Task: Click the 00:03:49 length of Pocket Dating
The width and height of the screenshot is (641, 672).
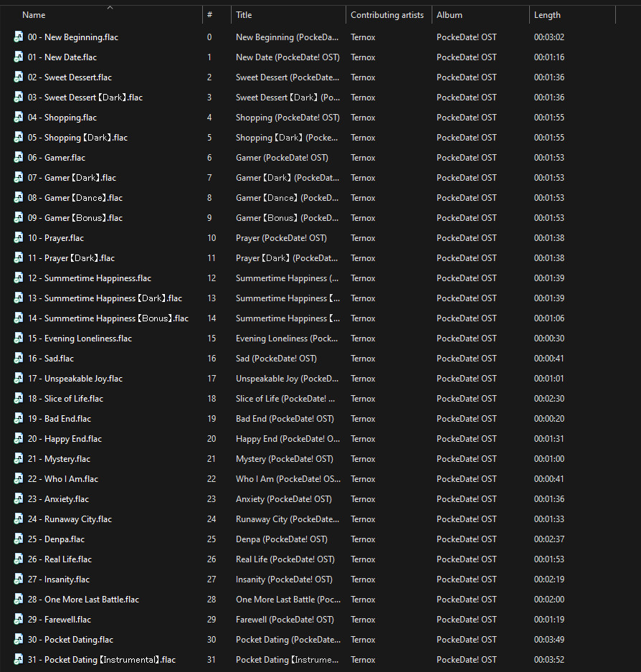Action: [x=551, y=640]
